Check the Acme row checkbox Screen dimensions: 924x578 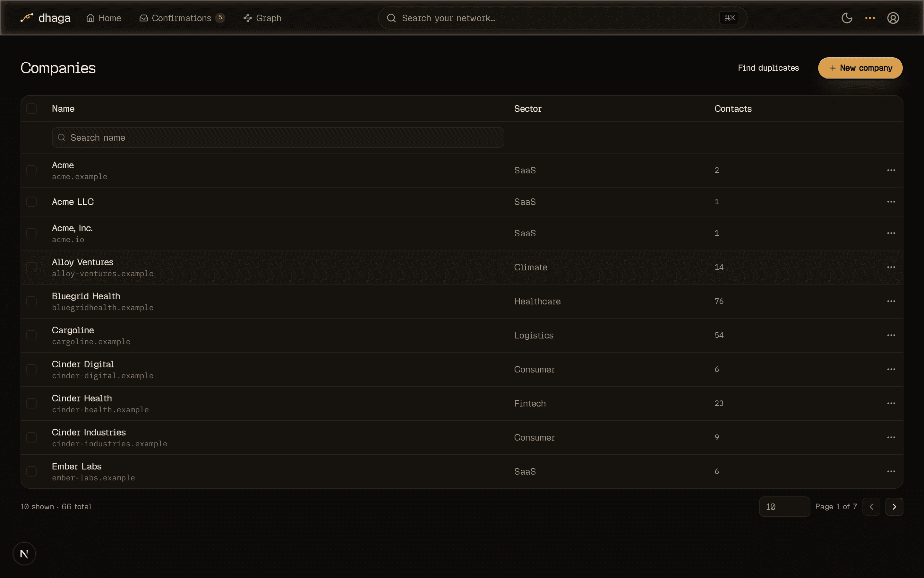point(31,170)
